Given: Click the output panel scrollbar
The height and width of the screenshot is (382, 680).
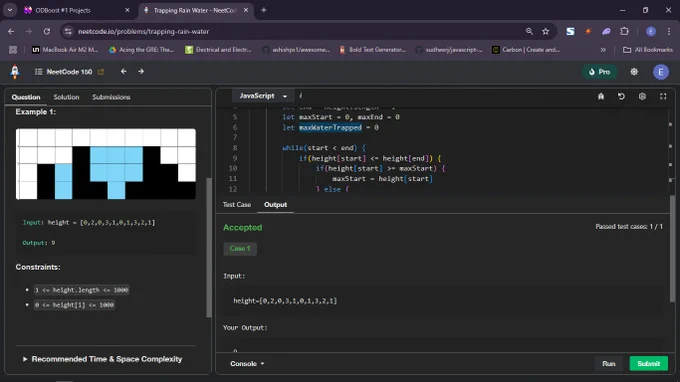Looking at the screenshot, I should click(672, 248).
